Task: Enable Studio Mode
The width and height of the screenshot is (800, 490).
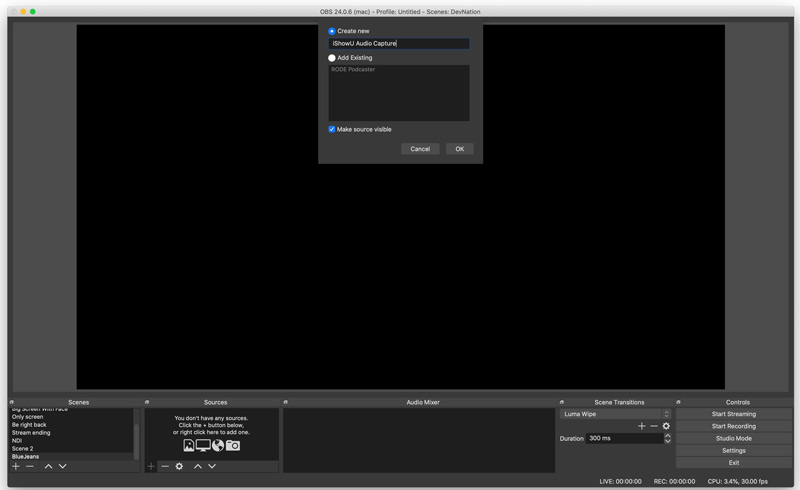Action: [x=734, y=438]
